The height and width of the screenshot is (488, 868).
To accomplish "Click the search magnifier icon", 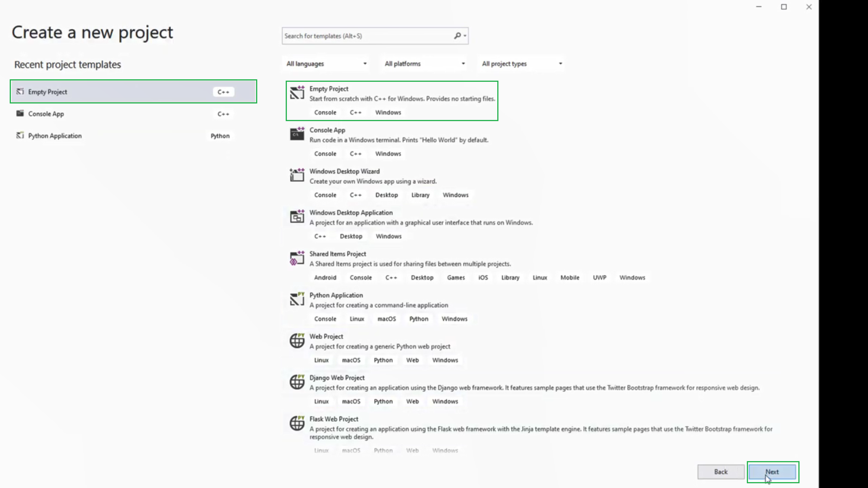I will [457, 36].
